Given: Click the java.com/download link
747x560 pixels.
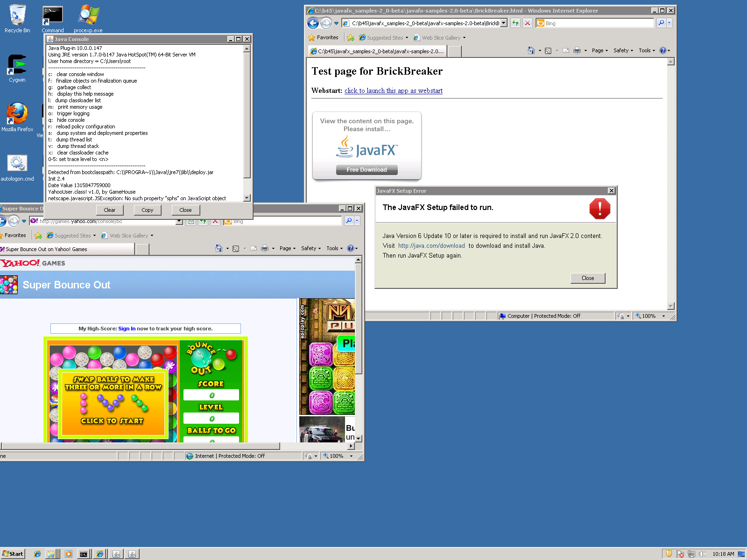Looking at the screenshot, I should tap(431, 246).
